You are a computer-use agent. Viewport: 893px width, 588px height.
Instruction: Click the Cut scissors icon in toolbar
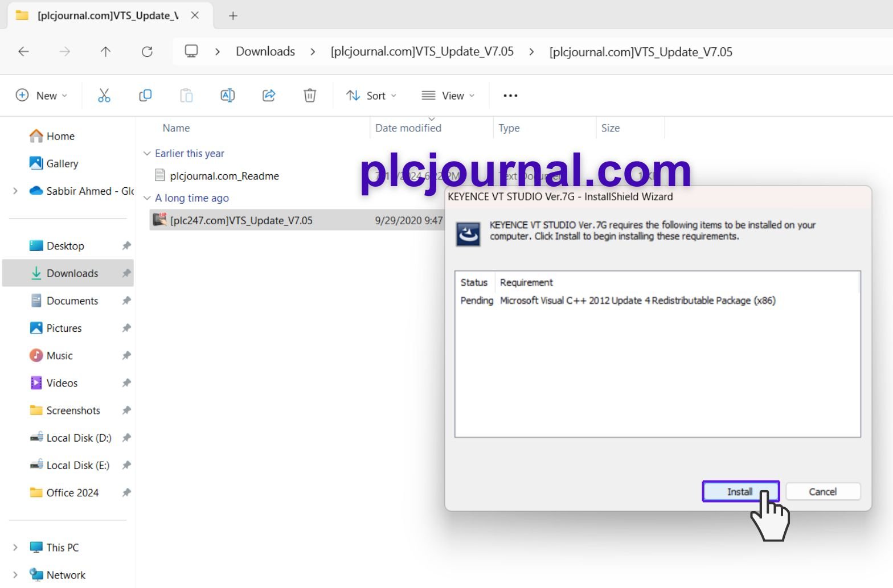tap(104, 96)
